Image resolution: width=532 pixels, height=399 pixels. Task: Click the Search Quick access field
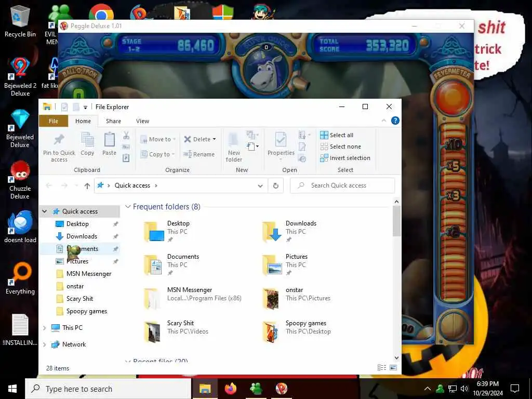pos(342,185)
